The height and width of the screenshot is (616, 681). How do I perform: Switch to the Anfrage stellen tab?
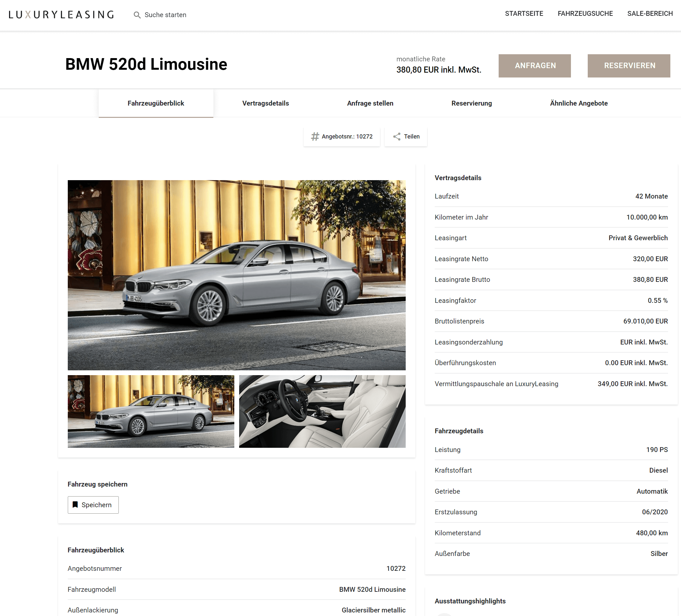(370, 103)
